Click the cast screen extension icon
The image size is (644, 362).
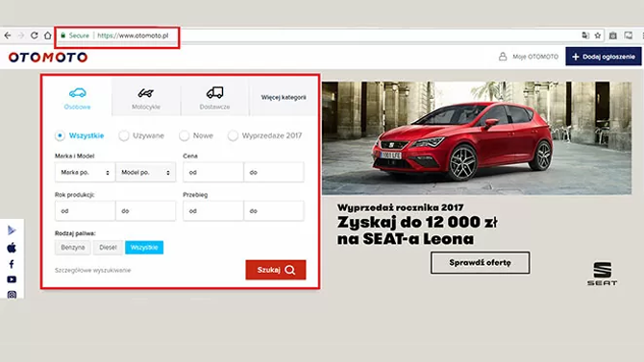click(x=629, y=36)
